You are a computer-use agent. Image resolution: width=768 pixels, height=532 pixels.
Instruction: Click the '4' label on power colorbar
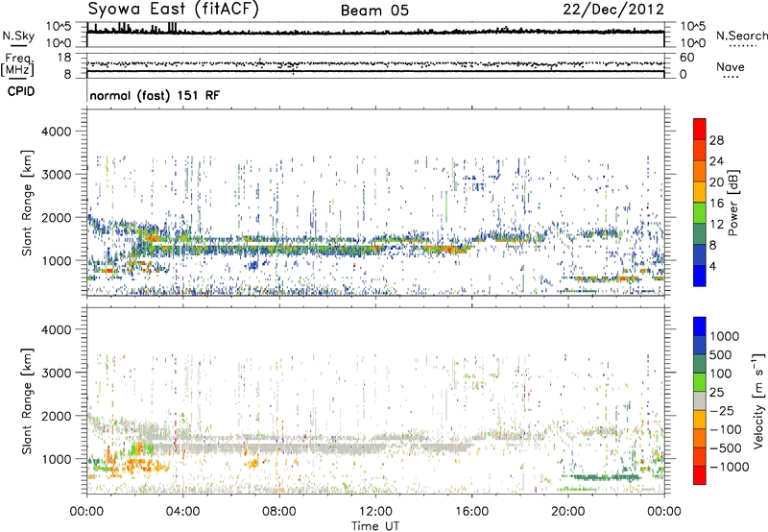click(713, 267)
